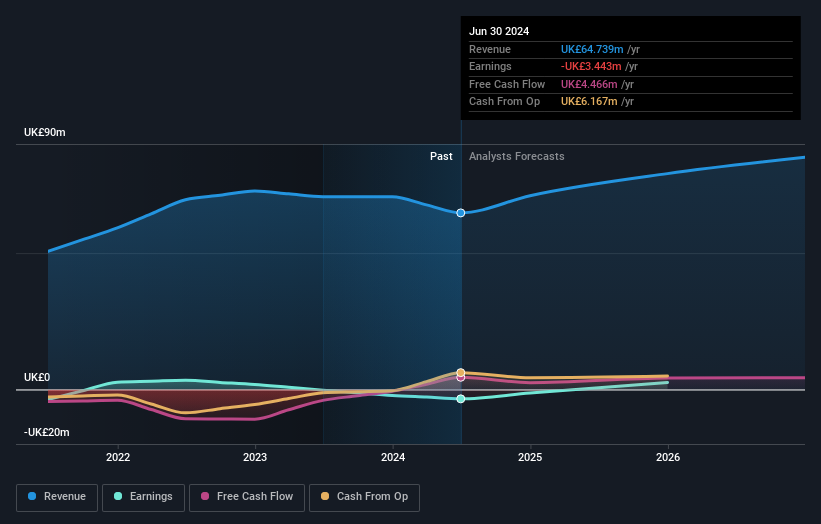Toggle the Revenue legend button
The image size is (821, 524).
[x=57, y=497]
